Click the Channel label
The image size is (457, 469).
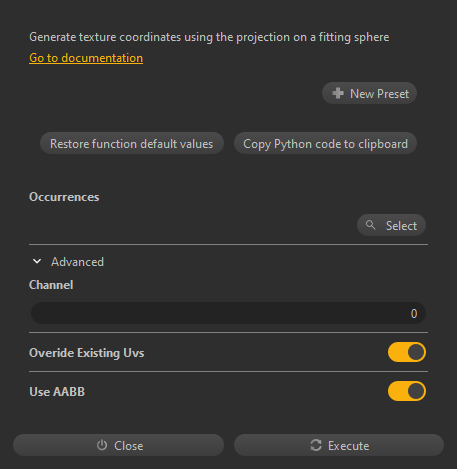(x=51, y=285)
